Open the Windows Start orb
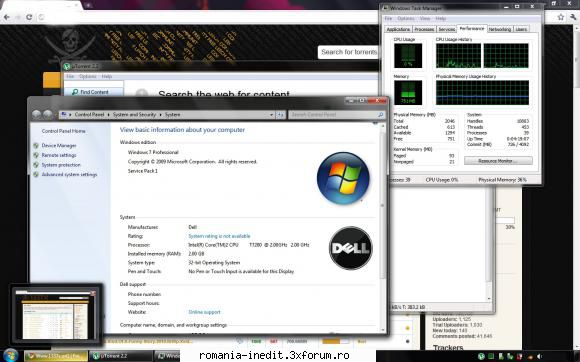 tap(11, 356)
